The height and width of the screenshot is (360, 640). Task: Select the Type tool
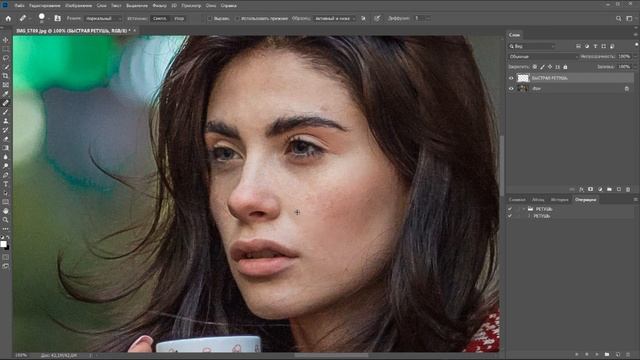pyautogui.click(x=5, y=184)
